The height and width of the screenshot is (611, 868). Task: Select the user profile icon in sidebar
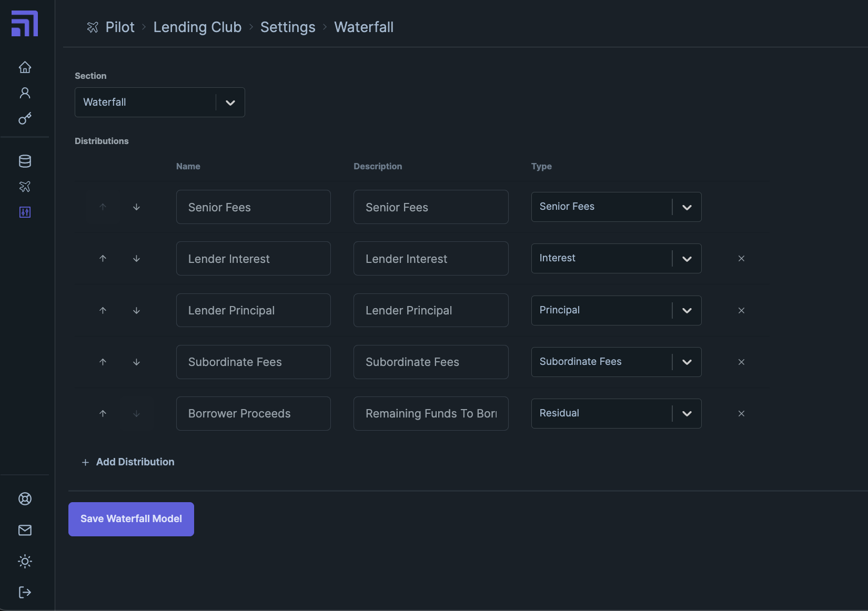(x=25, y=93)
